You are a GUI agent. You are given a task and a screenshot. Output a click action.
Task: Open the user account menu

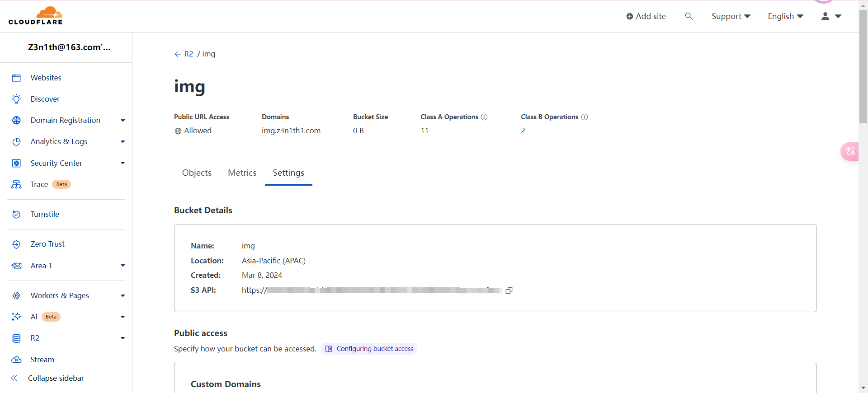(831, 16)
